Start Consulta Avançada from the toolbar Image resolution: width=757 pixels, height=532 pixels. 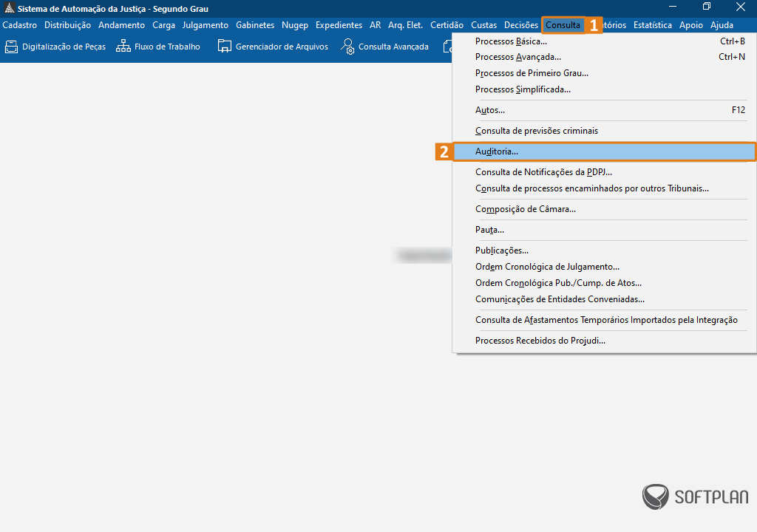(x=384, y=47)
